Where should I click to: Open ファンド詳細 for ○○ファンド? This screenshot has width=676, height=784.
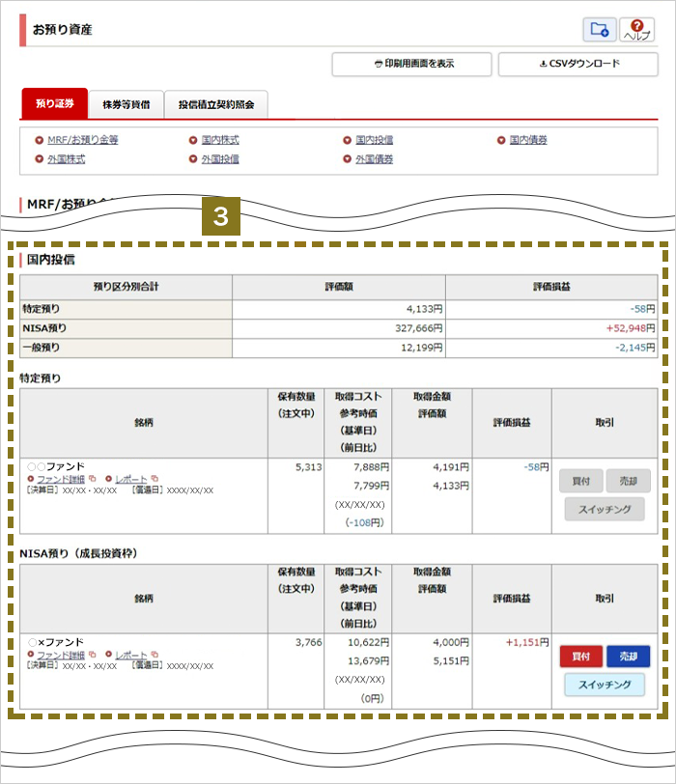click(61, 479)
